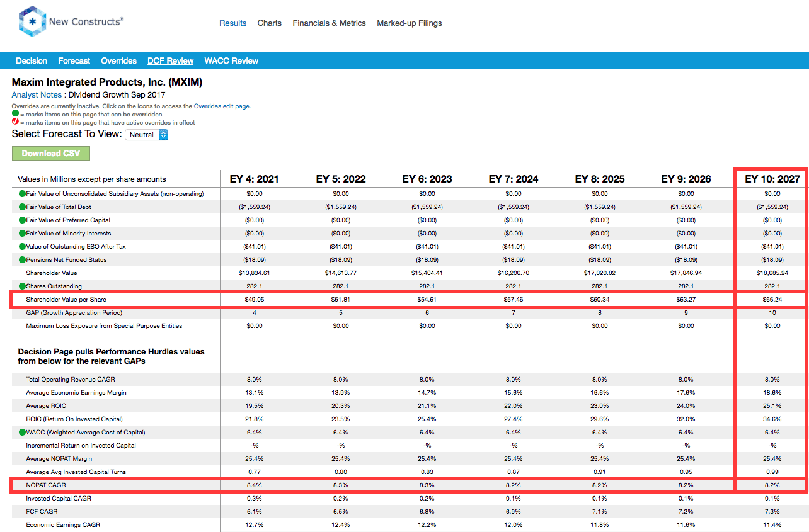Click the NOPAT CAGR row label
809x532 pixels.
click(45, 485)
